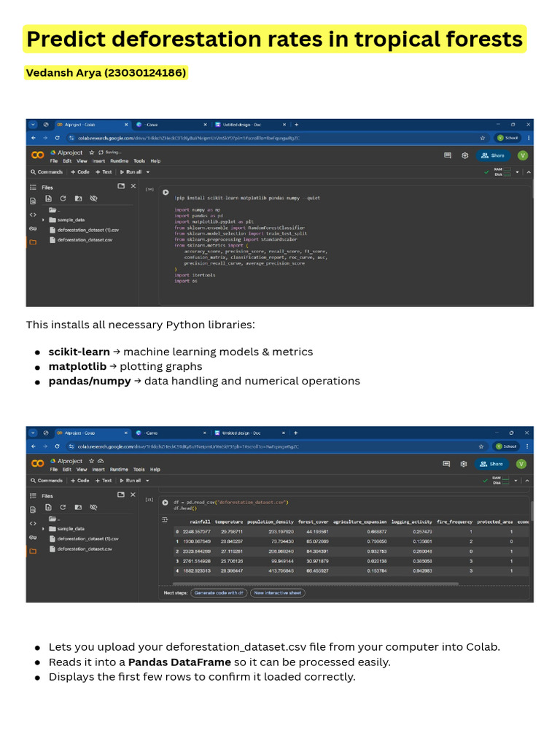The image size is (560, 747).
Task: Open table of contents icon in top screenshot sidebar
Action: (x=33, y=187)
